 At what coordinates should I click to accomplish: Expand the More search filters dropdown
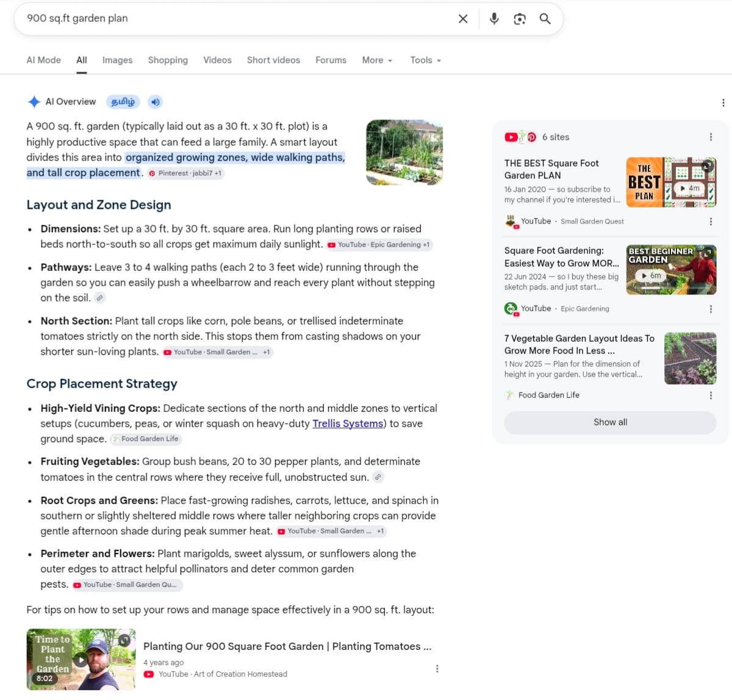click(x=377, y=60)
